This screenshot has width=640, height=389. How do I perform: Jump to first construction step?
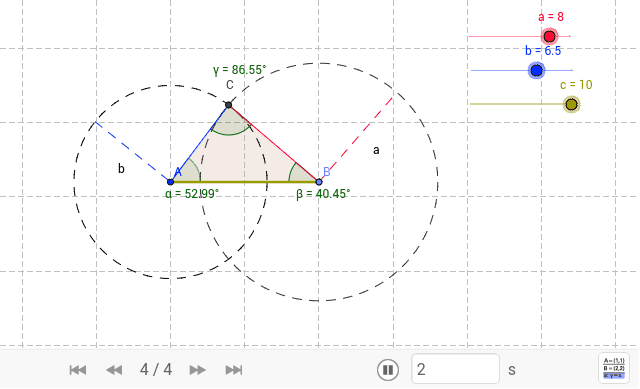[78, 370]
